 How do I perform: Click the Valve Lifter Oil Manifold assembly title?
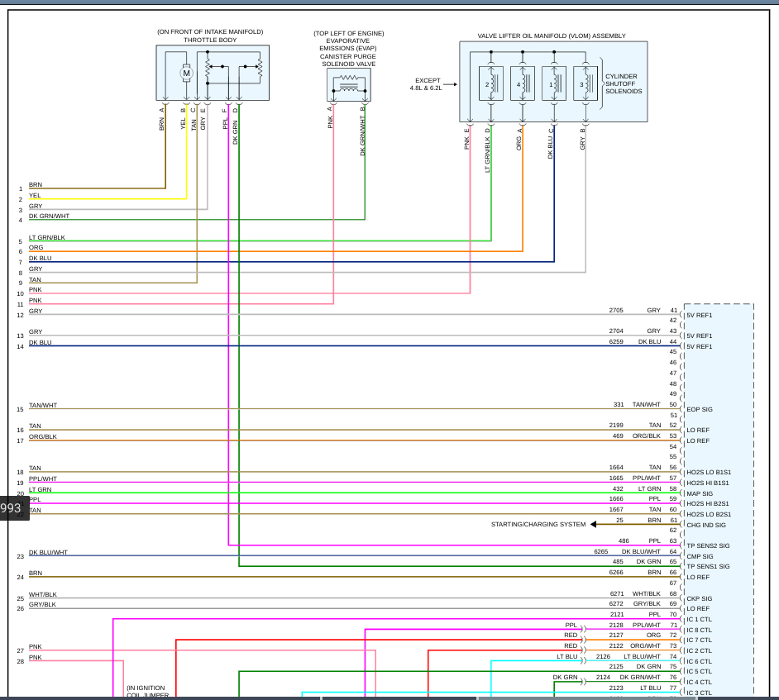pos(552,36)
